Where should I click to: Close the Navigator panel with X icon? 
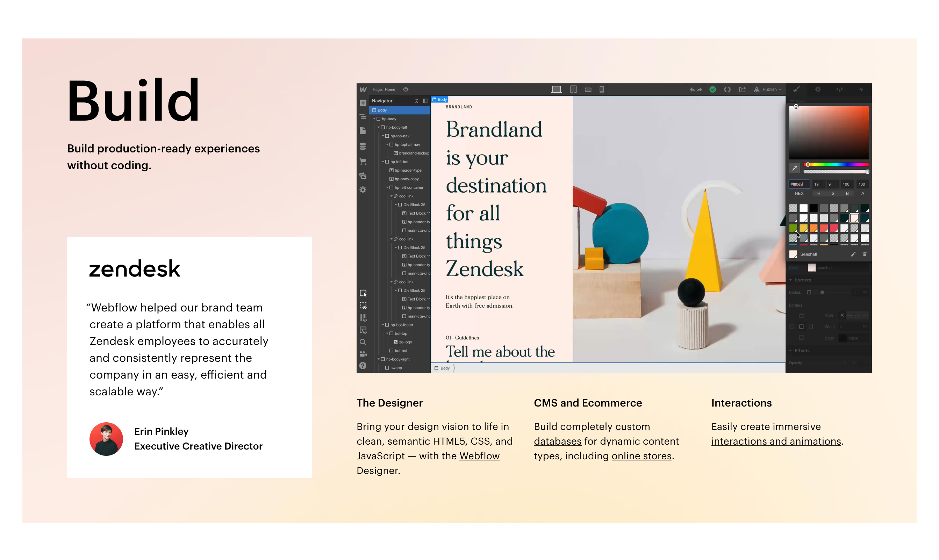[x=417, y=101]
